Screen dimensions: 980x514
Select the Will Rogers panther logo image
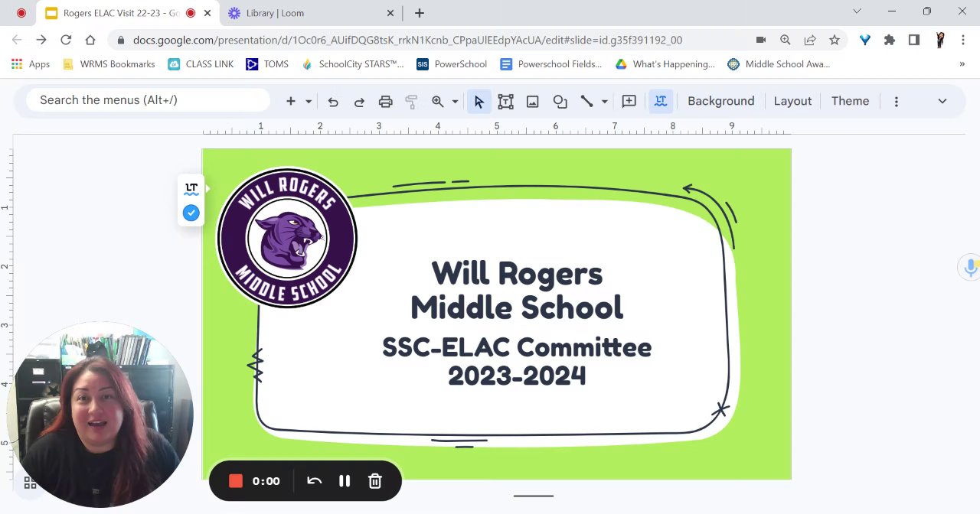[x=287, y=238]
